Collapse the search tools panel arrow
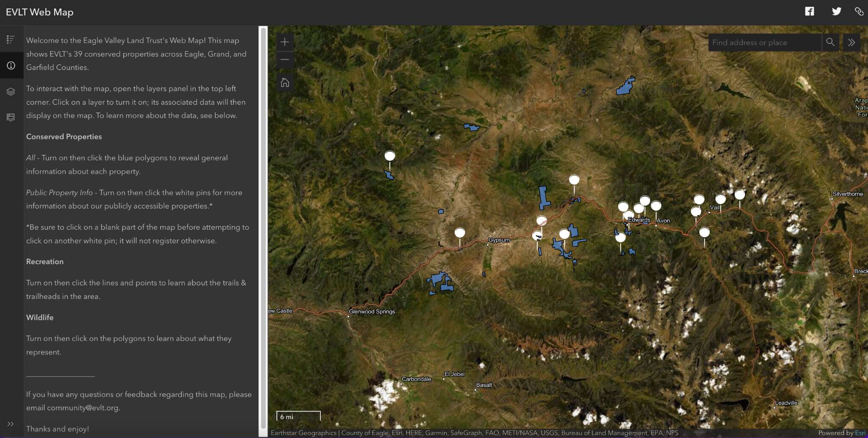Screen dimensions: 868x438 (851, 42)
